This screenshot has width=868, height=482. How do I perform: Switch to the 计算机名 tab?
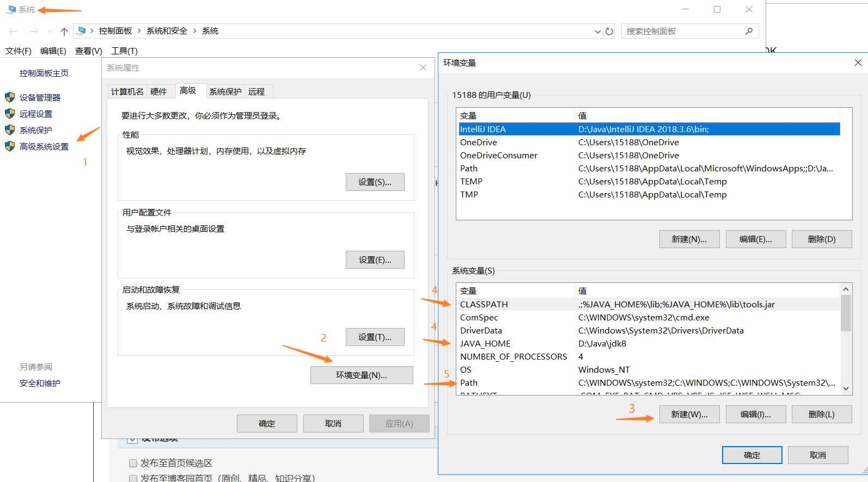[127, 91]
